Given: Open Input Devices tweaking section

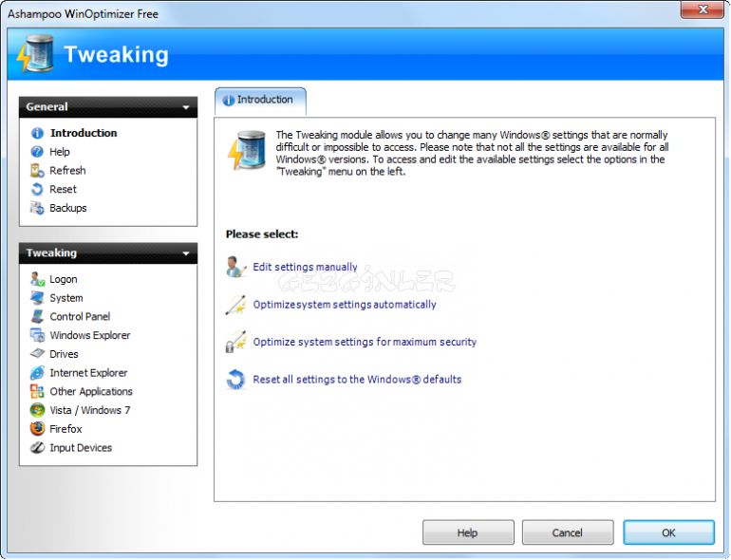Looking at the screenshot, I should click(x=81, y=448).
